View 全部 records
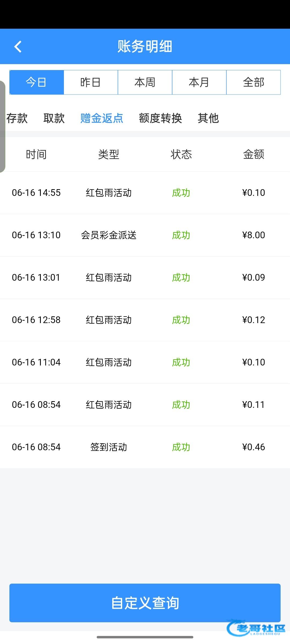 [x=253, y=82]
